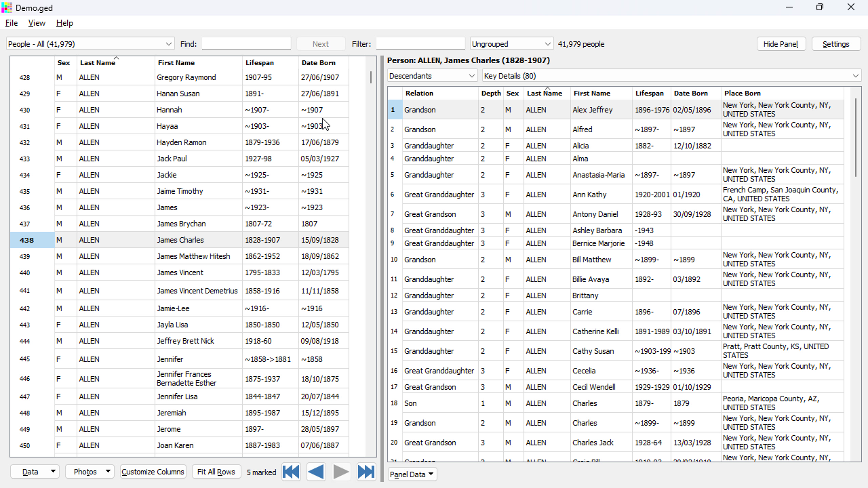Sort people list by Lifespan header
The image size is (868, 488).
tap(271, 63)
